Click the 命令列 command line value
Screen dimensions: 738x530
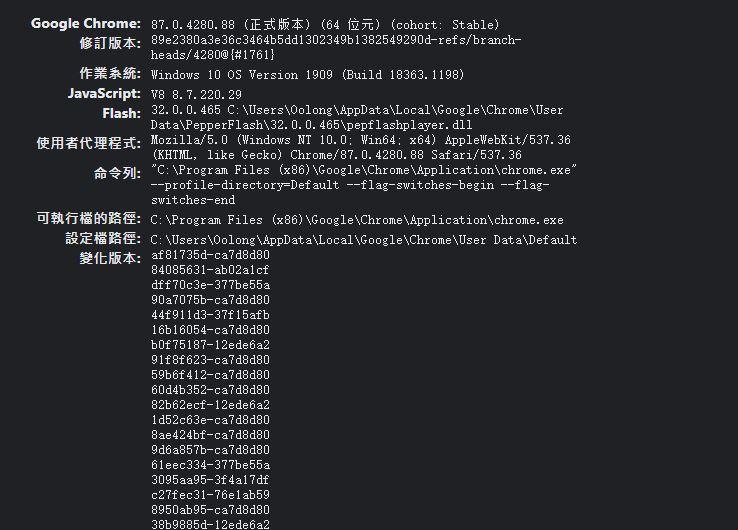coord(364,185)
